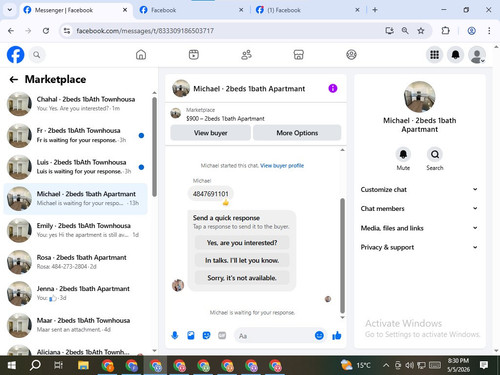The width and height of the screenshot is (500, 375).
Task: Expand Media, files and links section
Action: point(419,228)
